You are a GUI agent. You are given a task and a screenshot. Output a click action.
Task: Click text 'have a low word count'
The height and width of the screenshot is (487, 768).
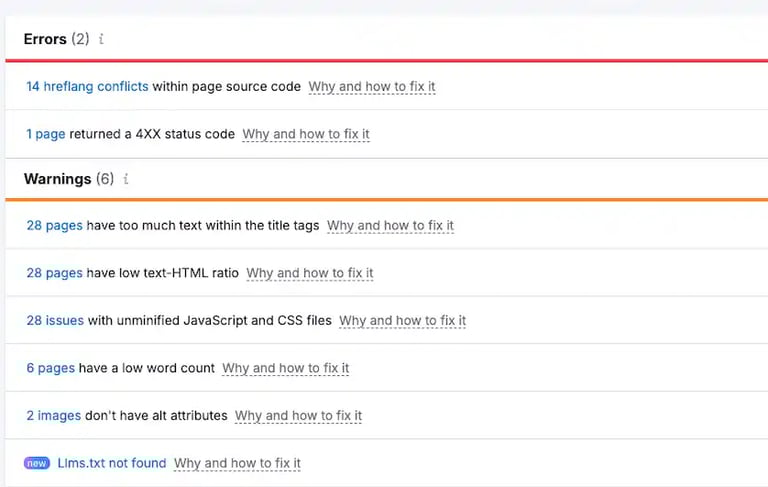147,368
